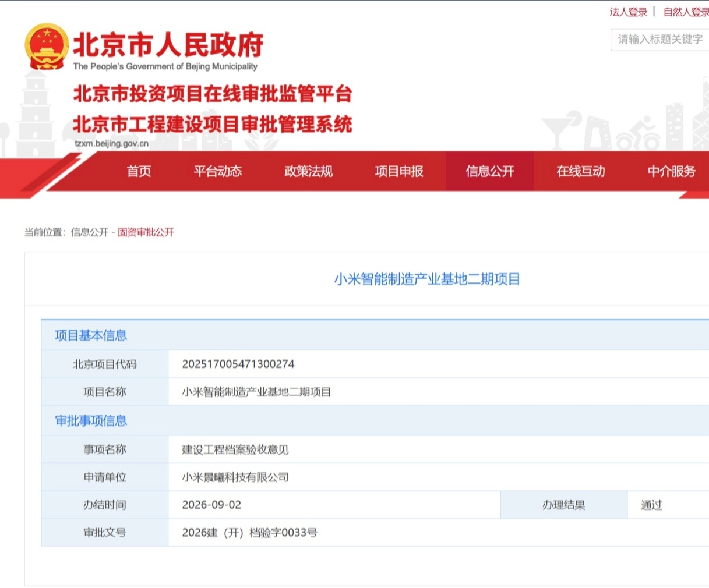Open the 首页 navigation item
Viewport: 709px width, 588px height.
(x=139, y=171)
